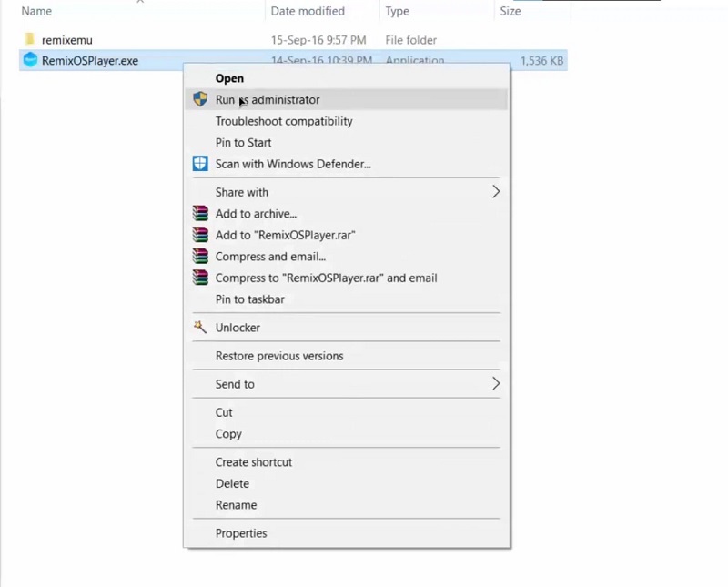
Task: Click the Windows Defender shield icon
Action: (x=200, y=164)
